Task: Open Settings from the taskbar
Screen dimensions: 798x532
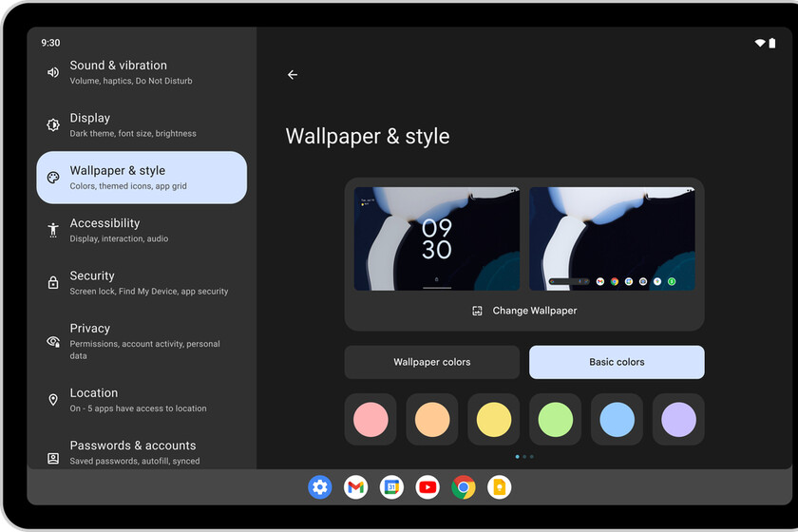Action: [319, 487]
